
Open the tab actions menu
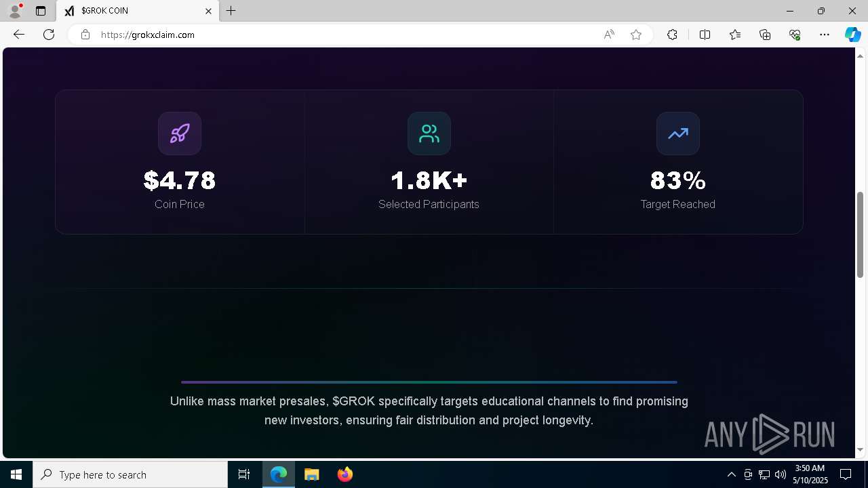[x=41, y=11]
